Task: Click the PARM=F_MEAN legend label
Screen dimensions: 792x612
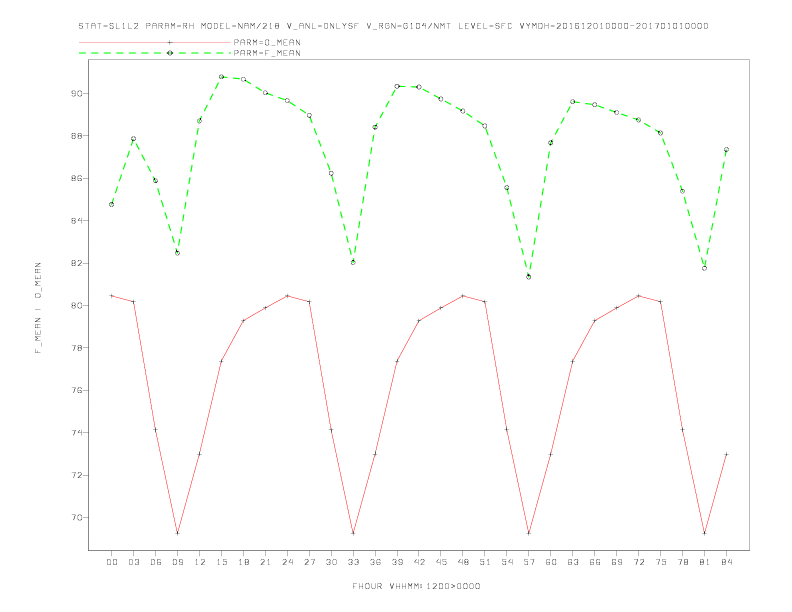Action: coord(267,53)
